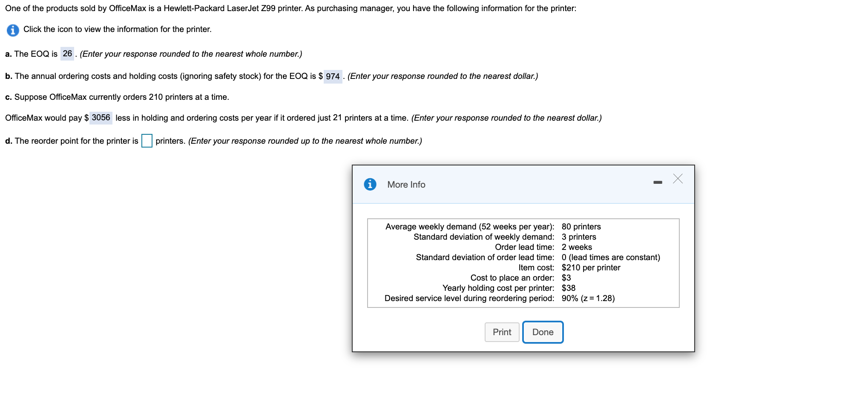Open printer data by clicking the information icon

click(x=11, y=30)
